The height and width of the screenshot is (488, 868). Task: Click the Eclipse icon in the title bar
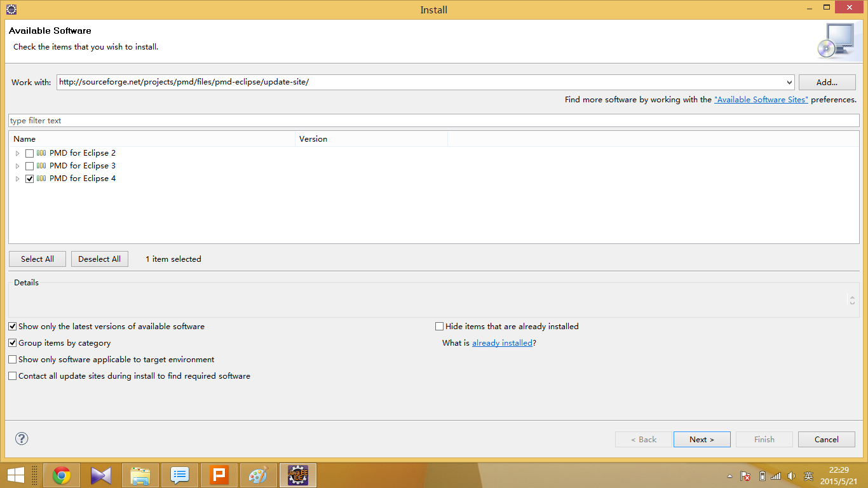[11, 10]
